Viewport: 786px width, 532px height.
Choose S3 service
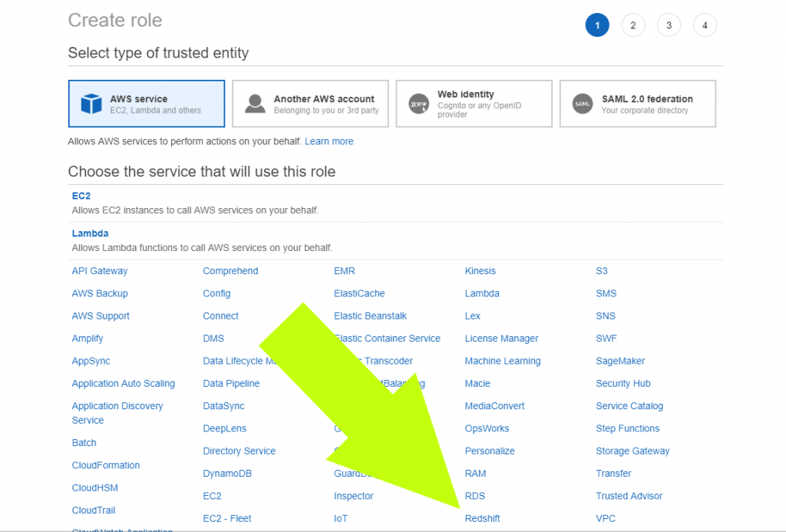[602, 271]
